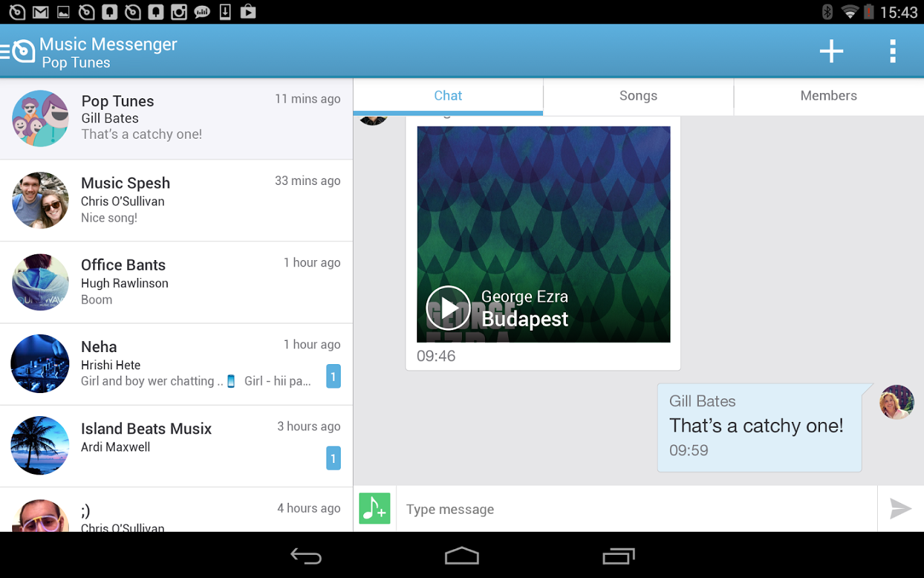Tap the Neha DJ deck avatar
The image size is (924, 578).
pyautogui.click(x=40, y=363)
